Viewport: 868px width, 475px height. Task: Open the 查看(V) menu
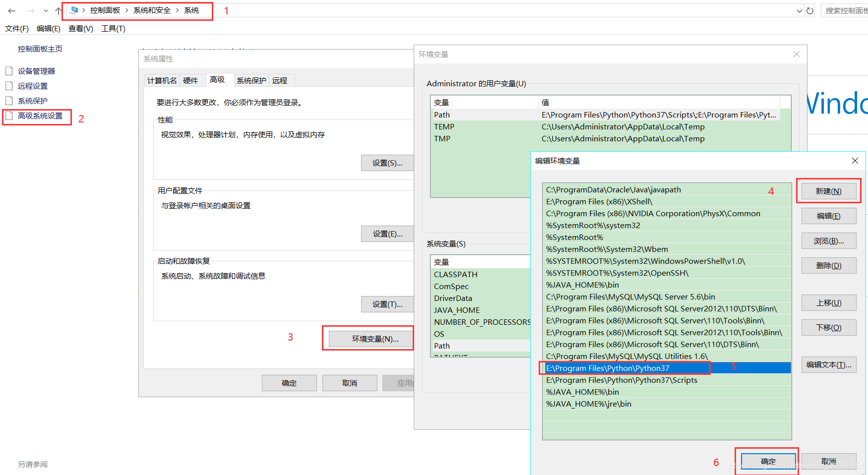tap(80, 29)
